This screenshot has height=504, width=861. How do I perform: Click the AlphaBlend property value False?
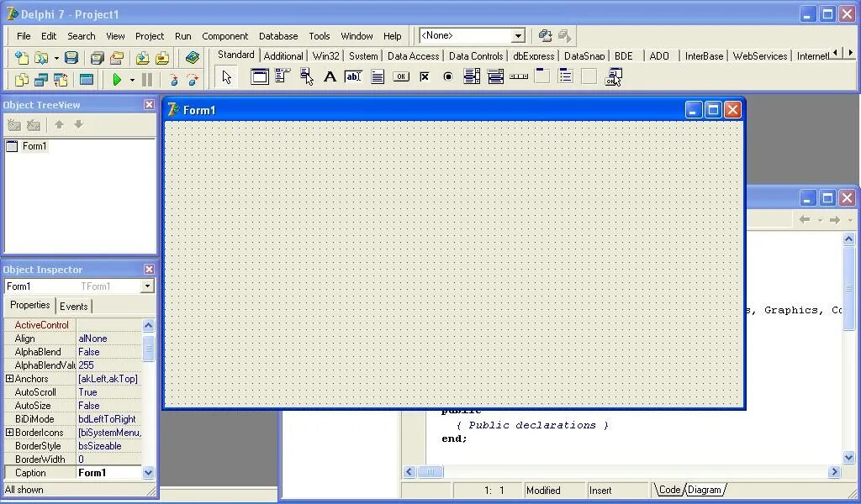(x=108, y=352)
